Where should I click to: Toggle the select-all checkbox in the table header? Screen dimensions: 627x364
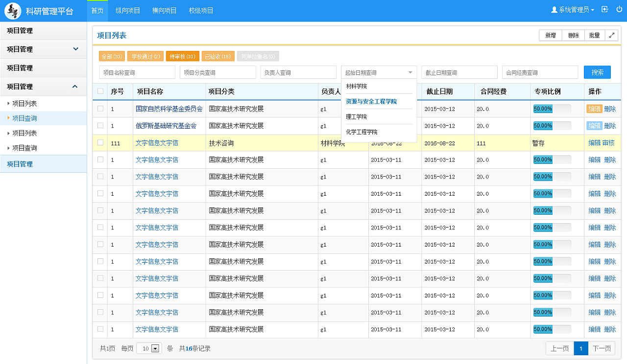pos(99,91)
